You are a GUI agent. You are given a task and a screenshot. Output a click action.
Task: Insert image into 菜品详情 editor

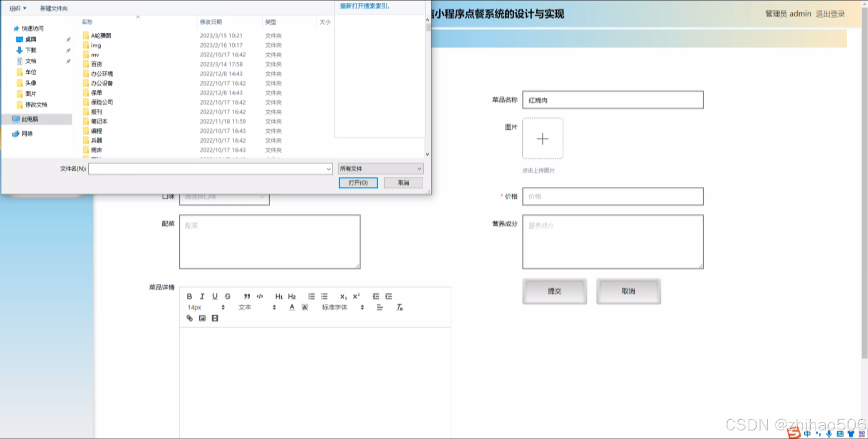coord(202,318)
